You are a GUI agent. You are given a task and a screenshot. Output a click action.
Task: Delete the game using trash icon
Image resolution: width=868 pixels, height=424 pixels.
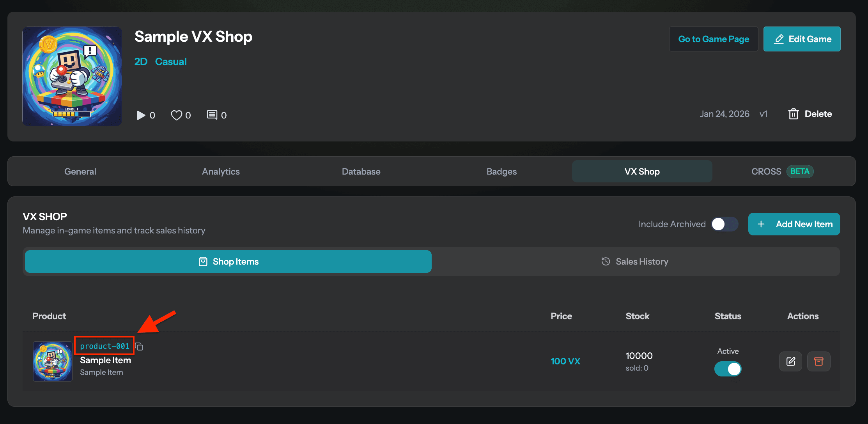pos(794,113)
